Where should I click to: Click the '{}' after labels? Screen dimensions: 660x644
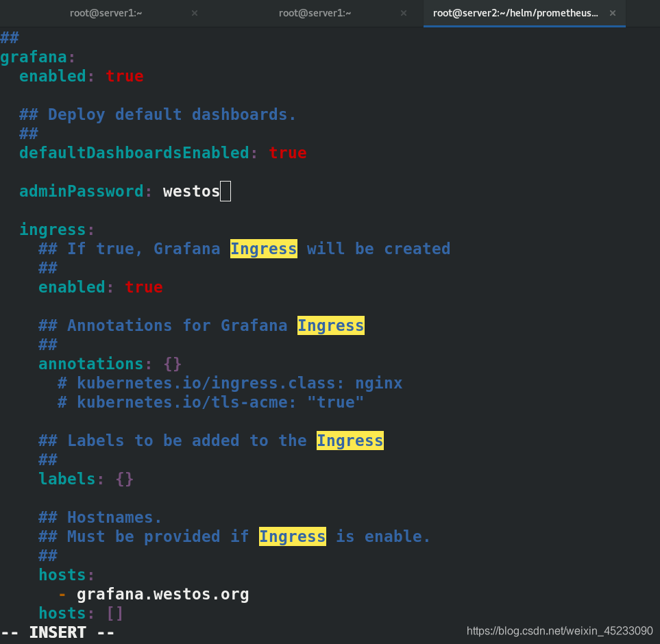(x=125, y=479)
